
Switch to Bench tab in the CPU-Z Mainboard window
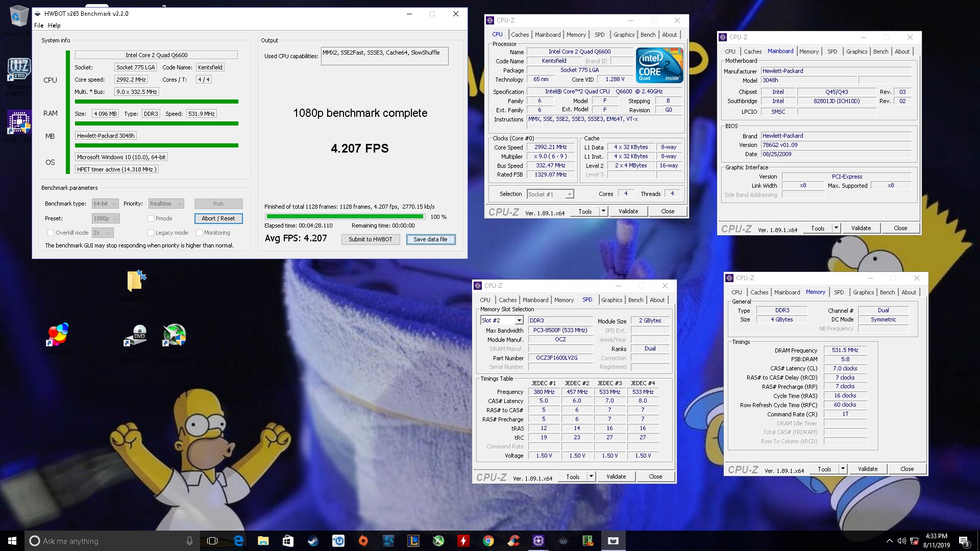click(x=880, y=52)
